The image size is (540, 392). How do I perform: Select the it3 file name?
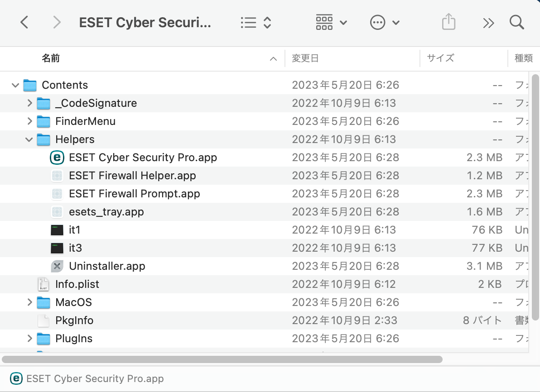(75, 248)
